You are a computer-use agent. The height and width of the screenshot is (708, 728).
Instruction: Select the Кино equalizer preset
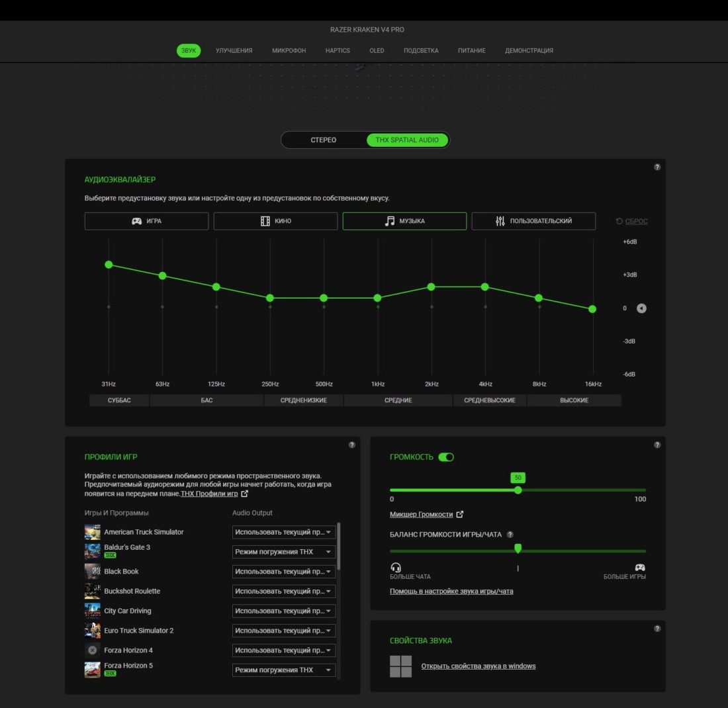(276, 221)
